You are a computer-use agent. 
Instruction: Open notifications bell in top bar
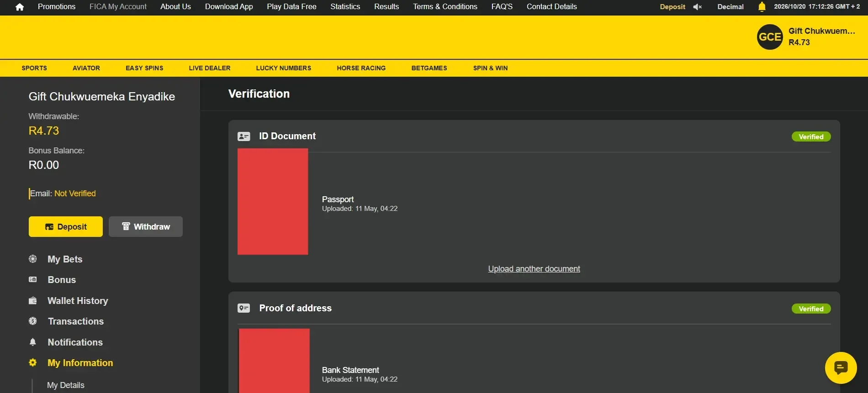pyautogui.click(x=762, y=7)
